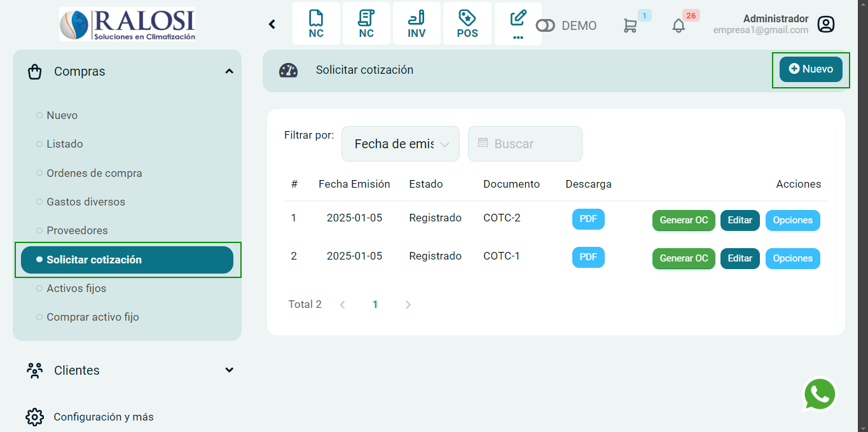Open the POS shortcut icon
The height and width of the screenshot is (432, 868).
(x=467, y=24)
